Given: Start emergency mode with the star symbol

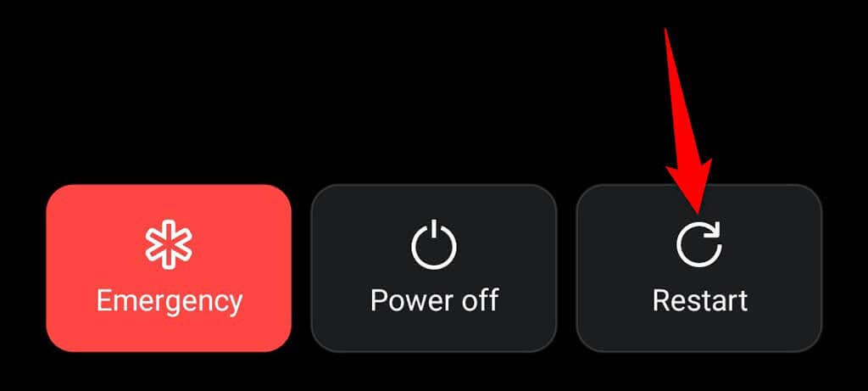Looking at the screenshot, I should click(x=169, y=244).
